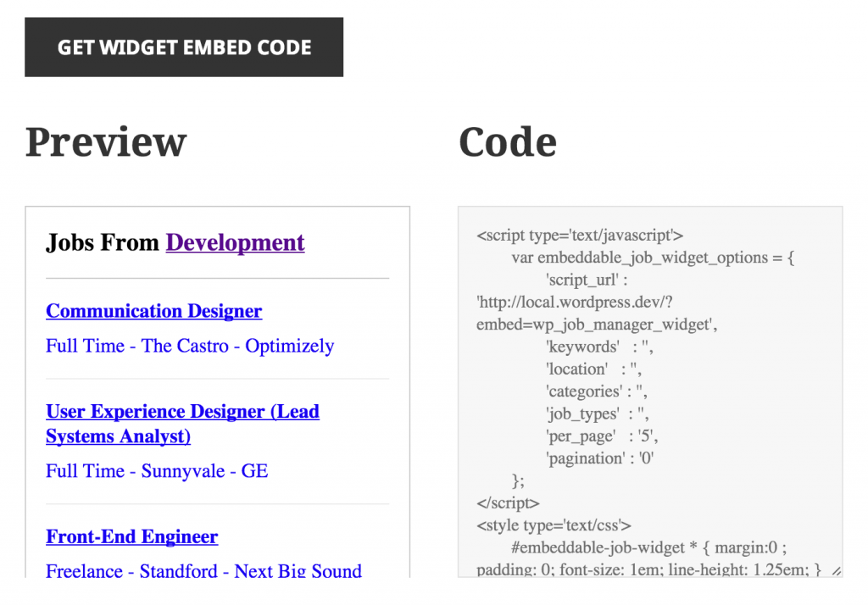Open the Front-End Engineer job posting

click(131, 536)
